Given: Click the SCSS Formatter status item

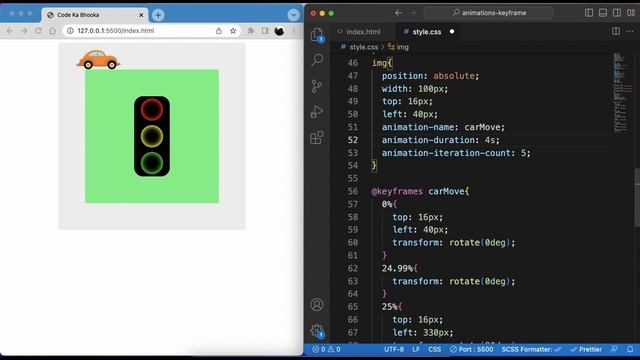Looking at the screenshot, I should [531, 349].
